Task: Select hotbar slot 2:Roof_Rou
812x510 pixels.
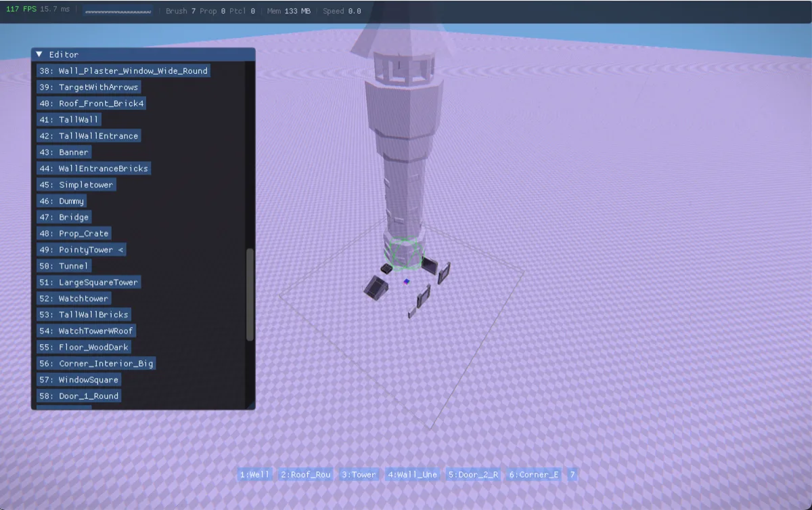Action: point(306,475)
